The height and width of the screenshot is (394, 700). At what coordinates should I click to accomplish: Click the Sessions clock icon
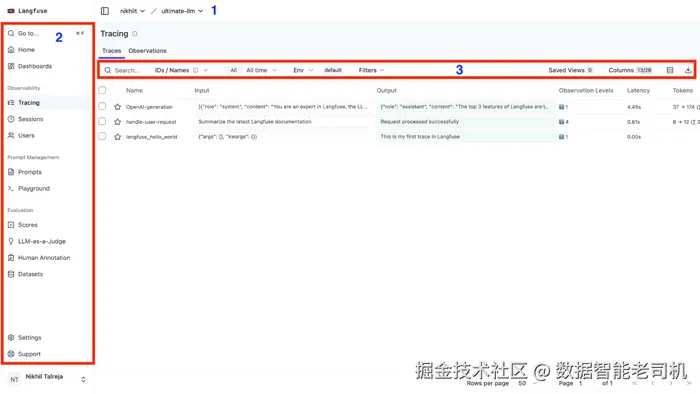pos(11,119)
